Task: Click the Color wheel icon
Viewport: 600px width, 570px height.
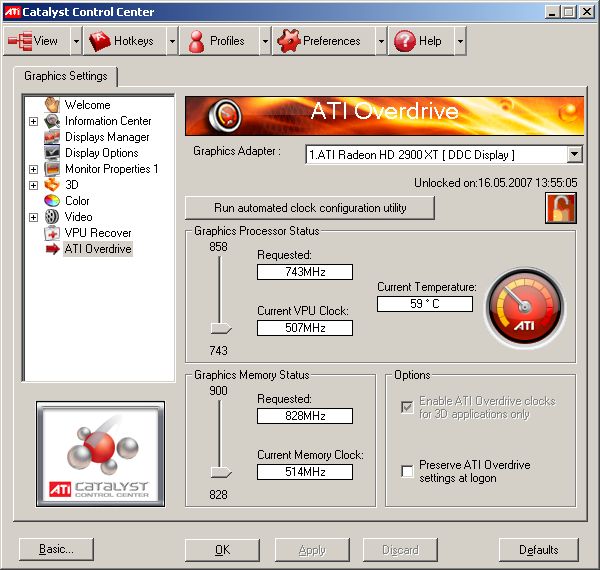Action: tap(52, 200)
